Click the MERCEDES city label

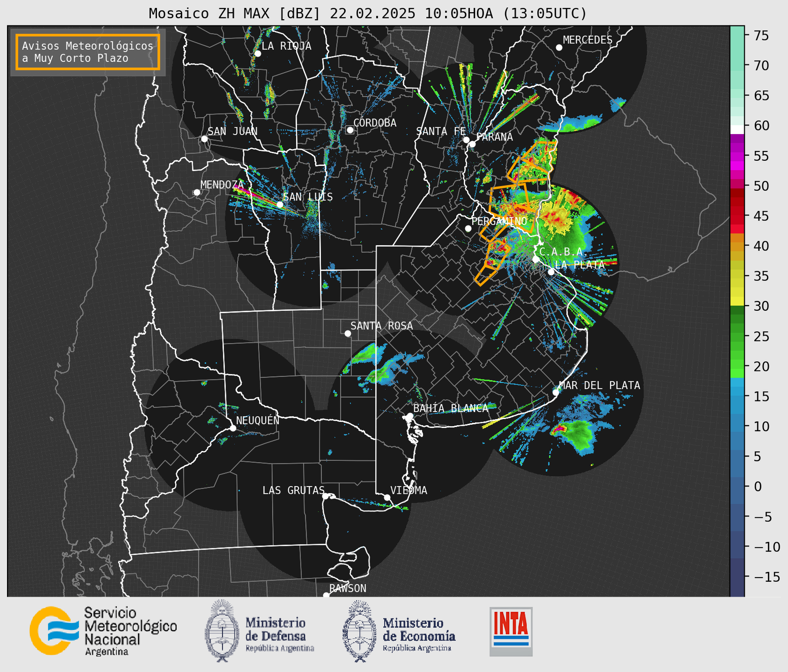click(588, 40)
